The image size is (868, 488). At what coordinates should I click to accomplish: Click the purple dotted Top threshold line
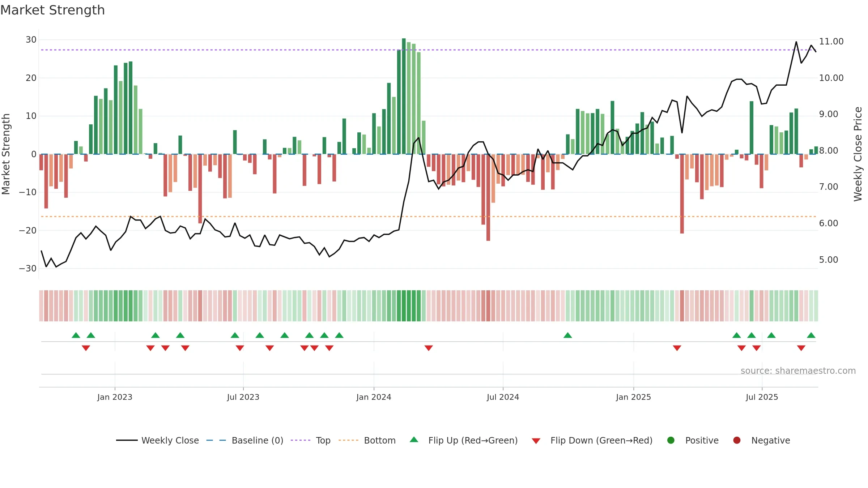tap(429, 50)
